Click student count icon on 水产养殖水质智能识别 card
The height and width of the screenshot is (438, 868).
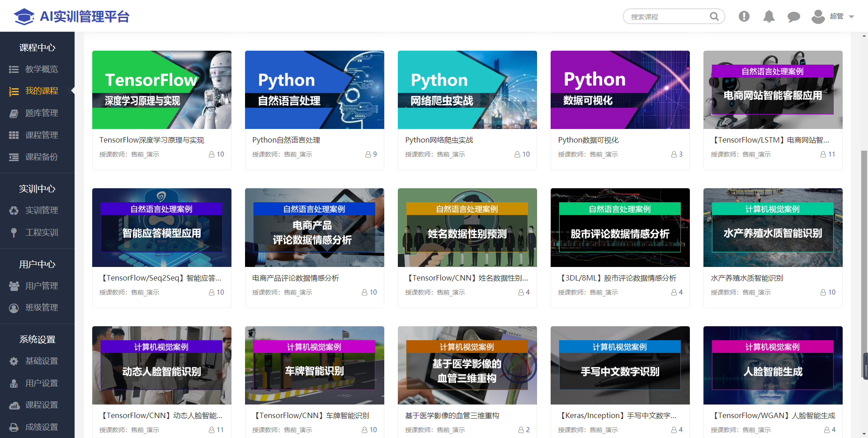pyautogui.click(x=823, y=292)
